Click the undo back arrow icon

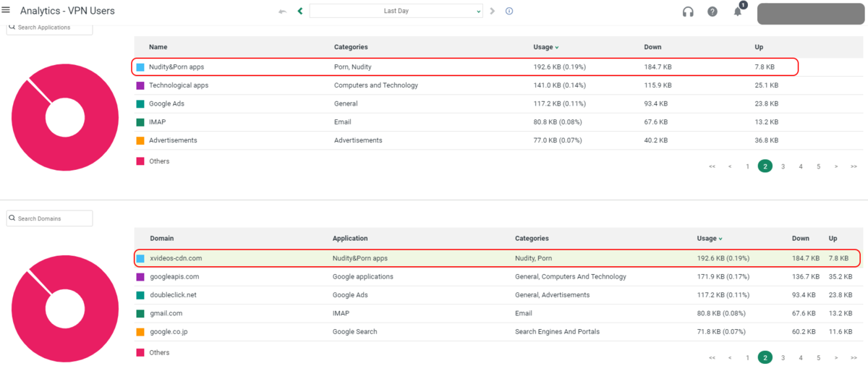(x=283, y=12)
